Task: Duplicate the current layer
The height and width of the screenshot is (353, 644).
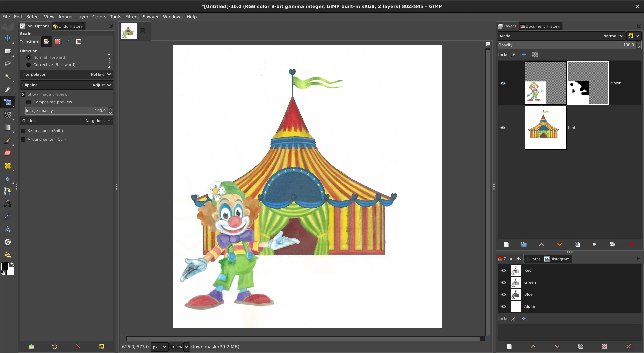Action: (577, 244)
